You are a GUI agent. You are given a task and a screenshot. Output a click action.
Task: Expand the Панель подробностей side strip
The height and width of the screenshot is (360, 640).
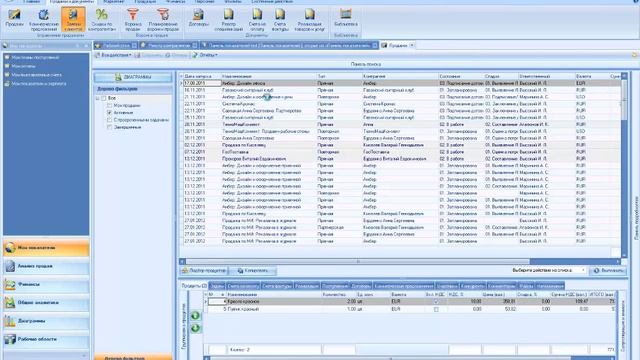[x=636, y=218]
